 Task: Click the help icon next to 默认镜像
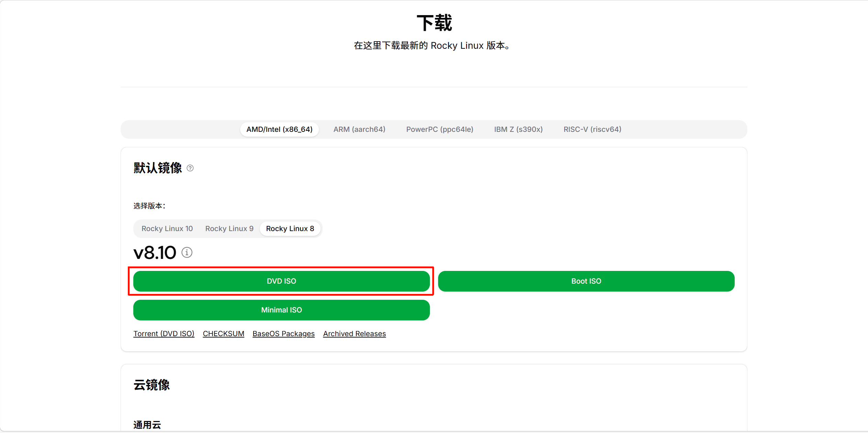pos(190,168)
